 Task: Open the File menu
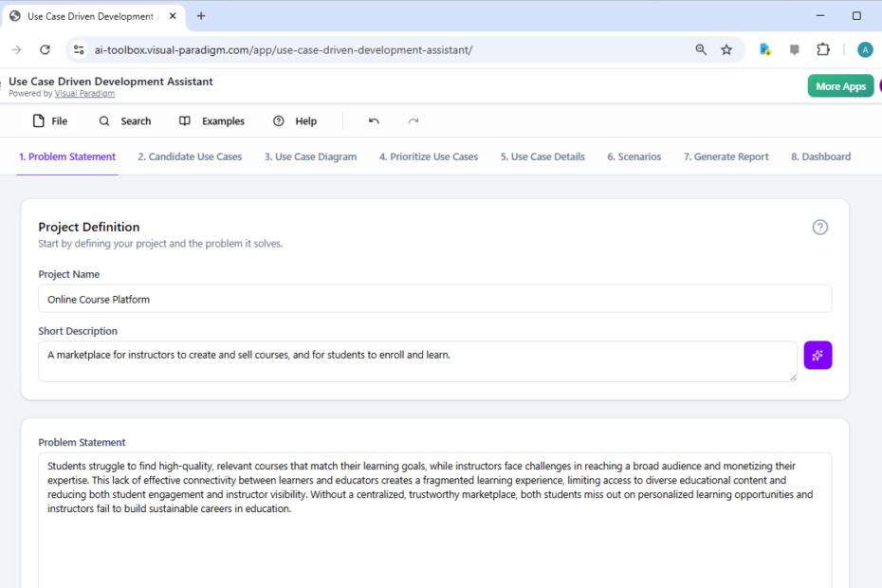[x=50, y=121]
